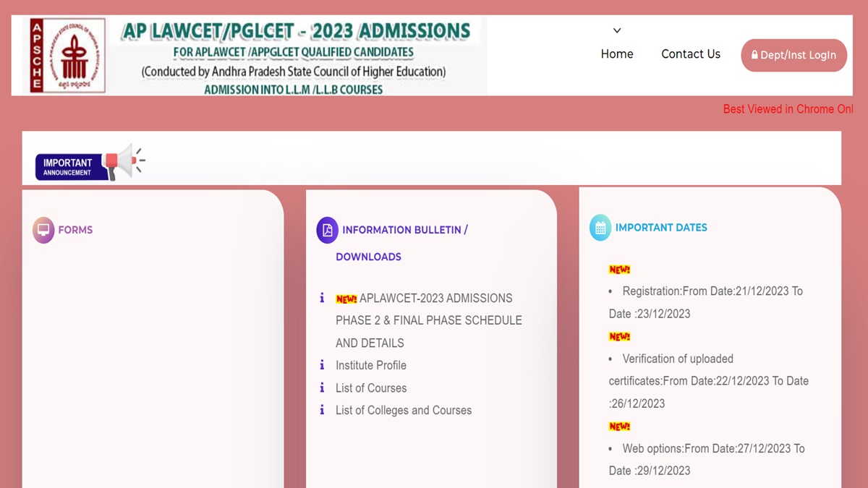The image size is (868, 488).
Task: Click the Forms monitor icon
Action: pyautogui.click(x=43, y=230)
